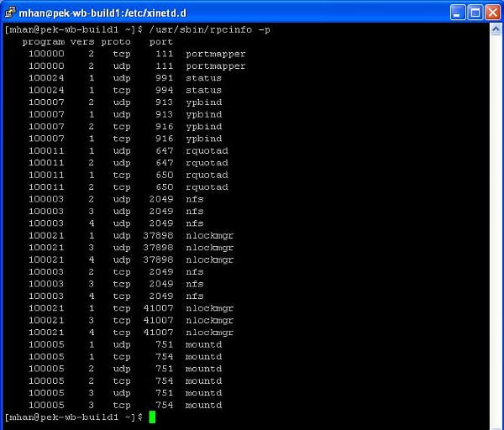Click 'mountd' in the version 2 udp row
Viewport: 504px width, 430px height.
click(204, 369)
